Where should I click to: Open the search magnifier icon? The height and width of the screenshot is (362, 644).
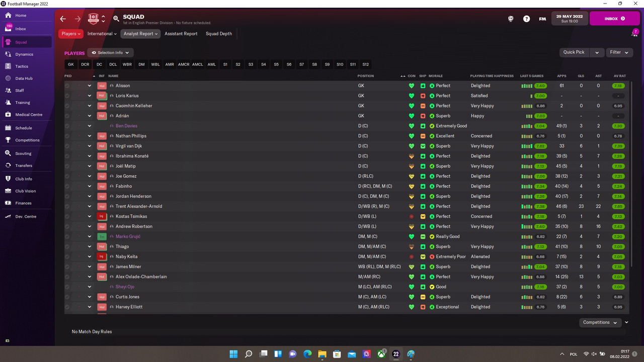[116, 19]
